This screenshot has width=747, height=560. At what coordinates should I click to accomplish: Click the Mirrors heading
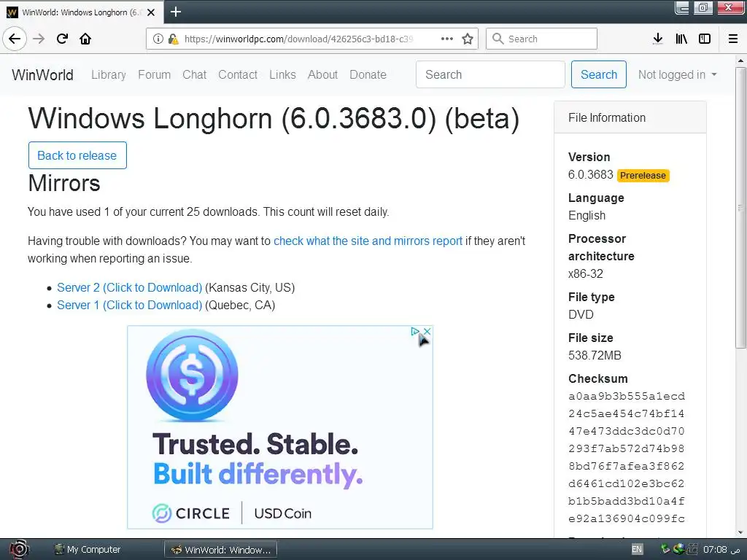(64, 183)
